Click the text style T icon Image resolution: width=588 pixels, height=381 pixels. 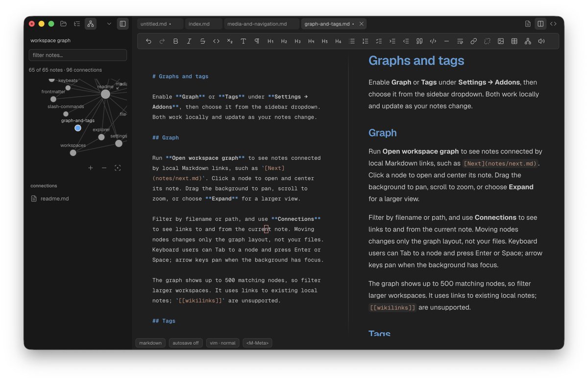tap(243, 41)
